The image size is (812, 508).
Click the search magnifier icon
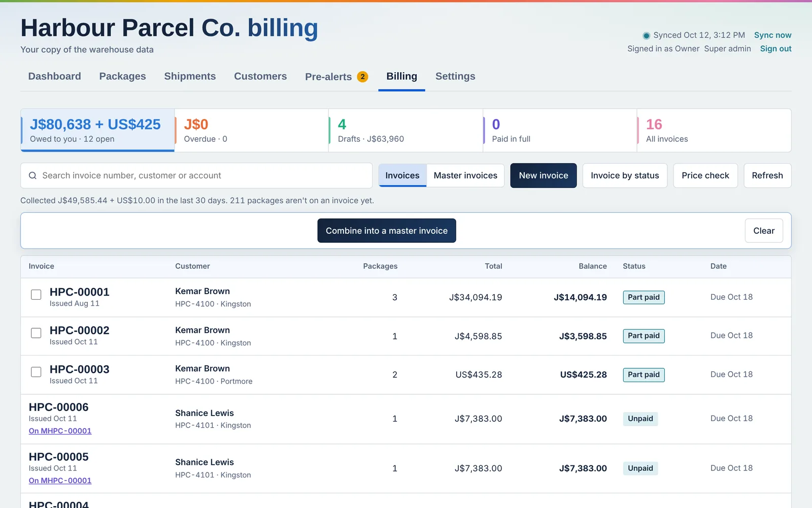tap(32, 176)
